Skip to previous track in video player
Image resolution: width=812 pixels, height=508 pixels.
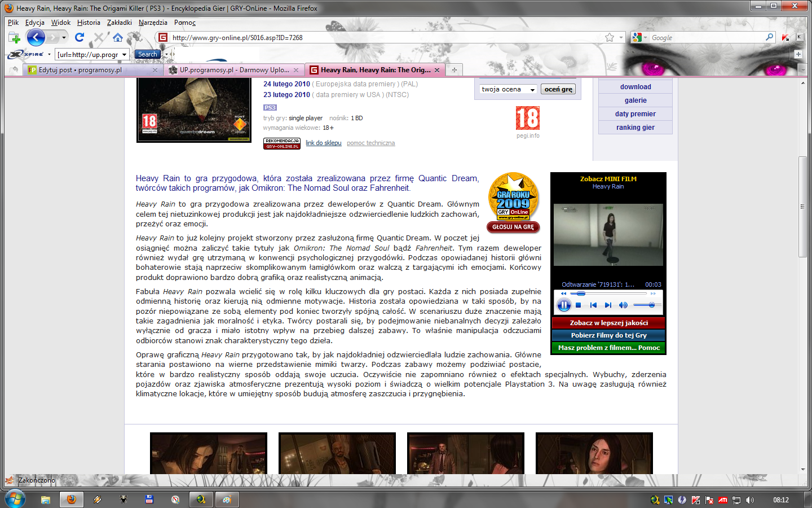pyautogui.click(x=593, y=305)
